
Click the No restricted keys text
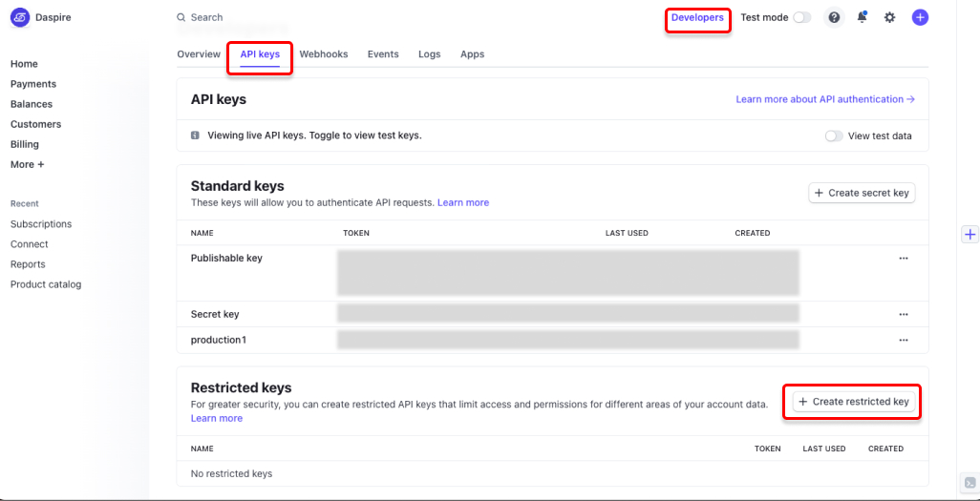point(232,473)
